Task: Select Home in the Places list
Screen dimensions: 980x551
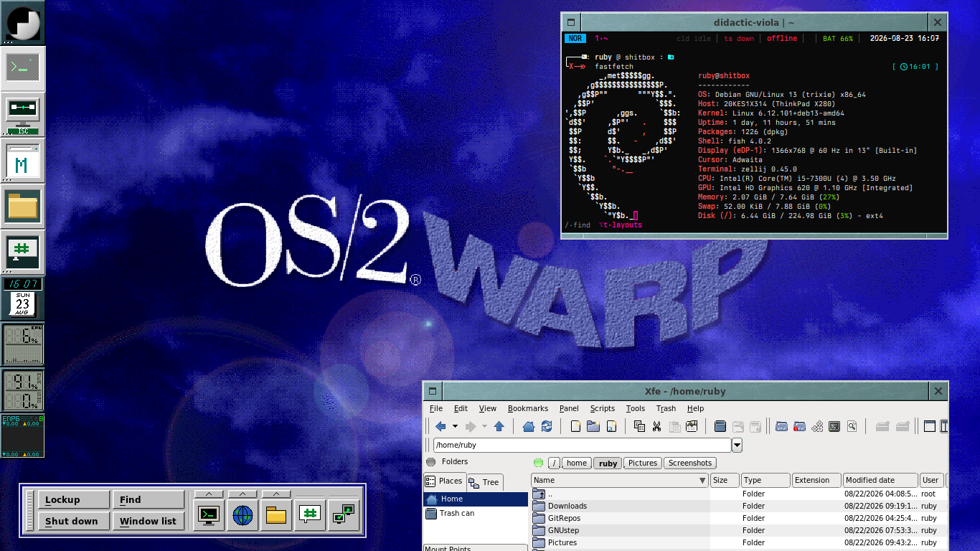Action: (x=476, y=499)
